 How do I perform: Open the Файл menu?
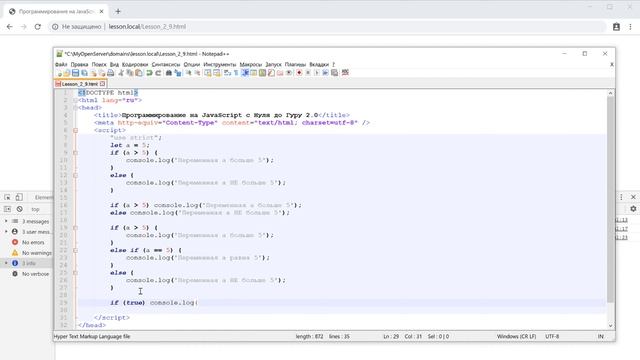pos(61,64)
